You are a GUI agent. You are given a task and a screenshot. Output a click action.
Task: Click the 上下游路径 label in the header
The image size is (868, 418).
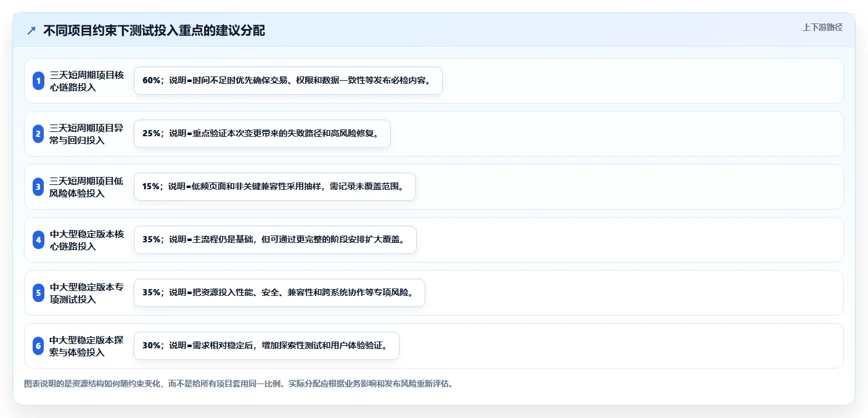(x=822, y=27)
